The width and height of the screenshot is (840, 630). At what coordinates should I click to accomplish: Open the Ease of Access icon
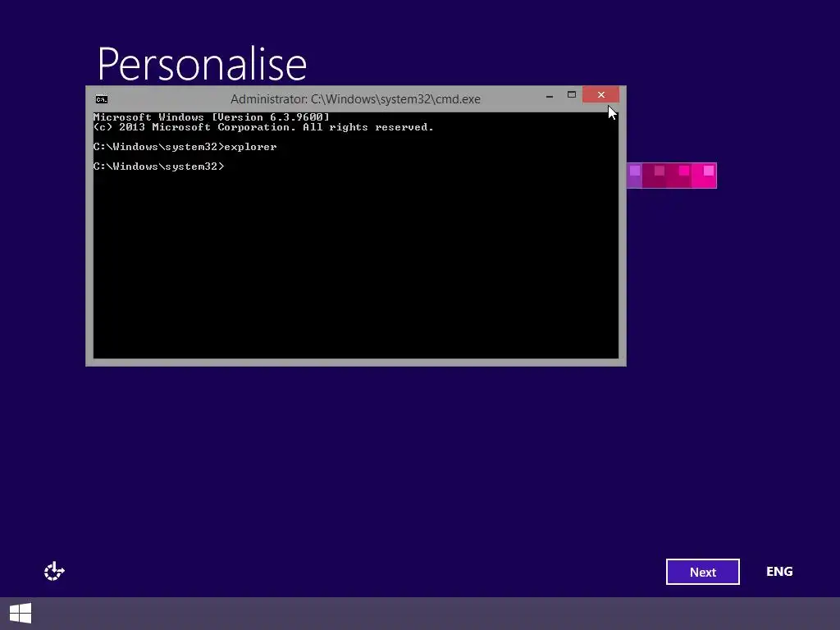(x=54, y=572)
